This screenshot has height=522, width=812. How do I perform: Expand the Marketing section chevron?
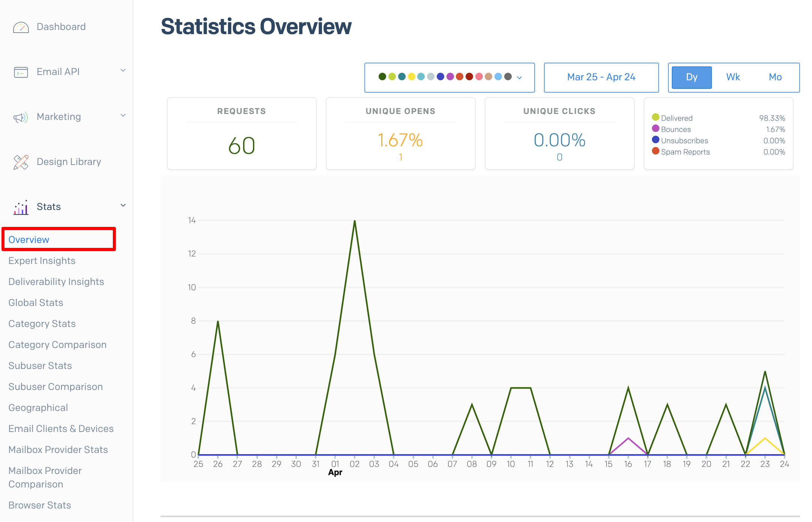[x=123, y=115]
